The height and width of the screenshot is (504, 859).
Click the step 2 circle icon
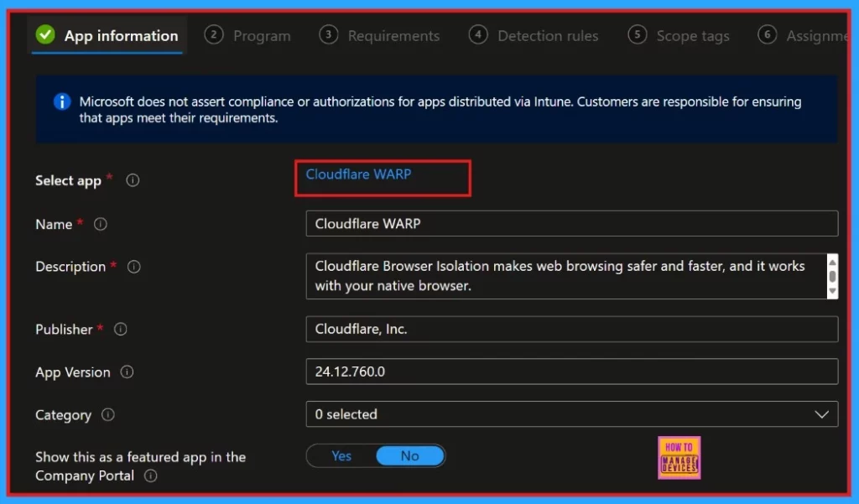click(x=214, y=35)
